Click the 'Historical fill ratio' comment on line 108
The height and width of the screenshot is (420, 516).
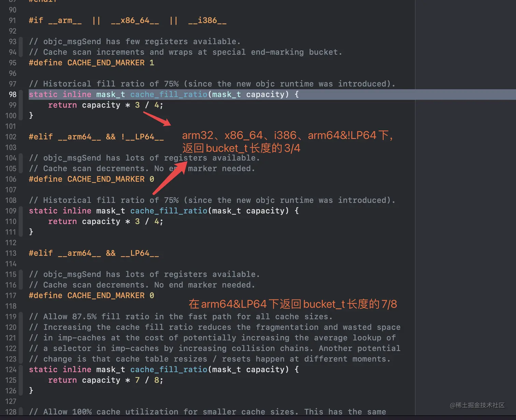point(212,200)
